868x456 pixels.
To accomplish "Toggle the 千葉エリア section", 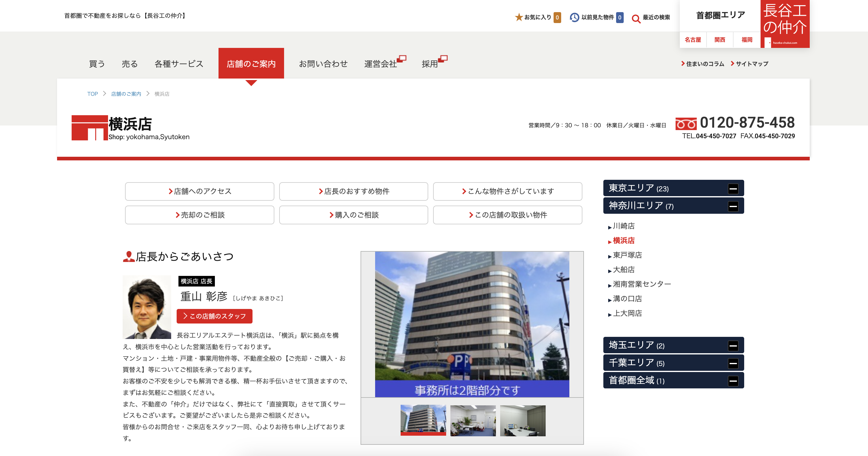I will coord(733,364).
